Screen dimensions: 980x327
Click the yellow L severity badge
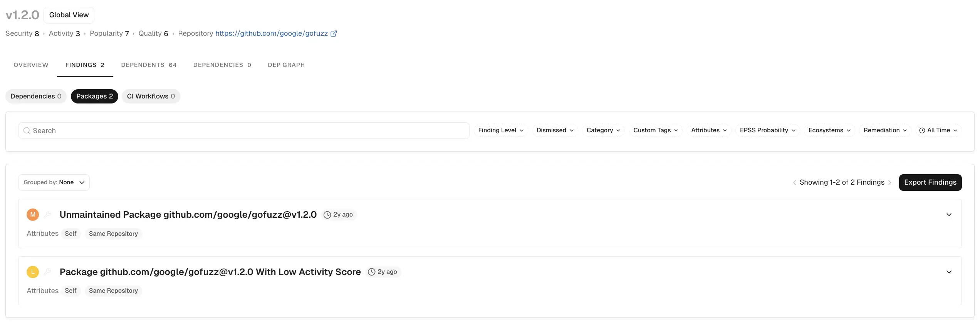click(33, 272)
